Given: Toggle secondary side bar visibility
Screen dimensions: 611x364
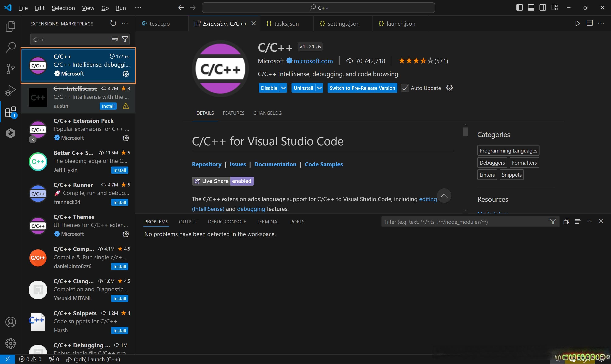Looking at the screenshot, I should [x=543, y=8].
